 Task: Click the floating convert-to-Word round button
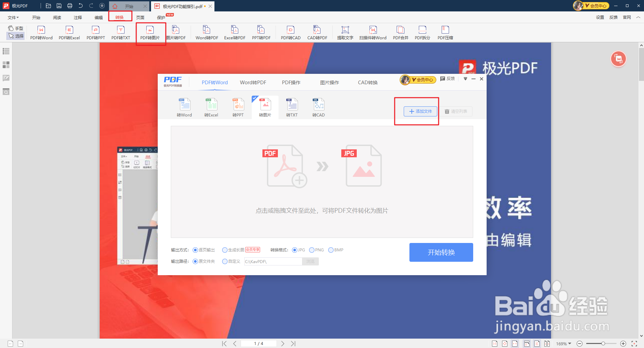[618, 59]
